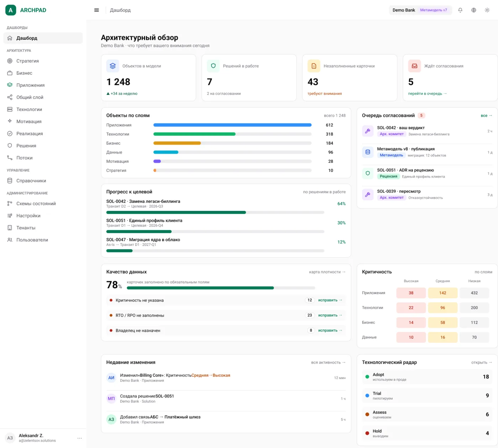498x448 pixels.
Task: Open the Demo Bank tenant selector
Action: tap(420, 10)
